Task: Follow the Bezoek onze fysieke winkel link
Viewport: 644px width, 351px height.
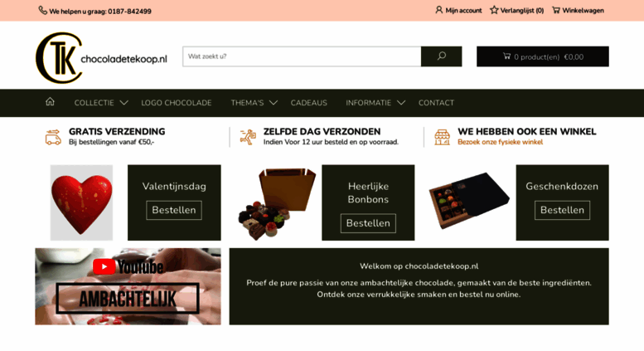Action: pos(501,142)
